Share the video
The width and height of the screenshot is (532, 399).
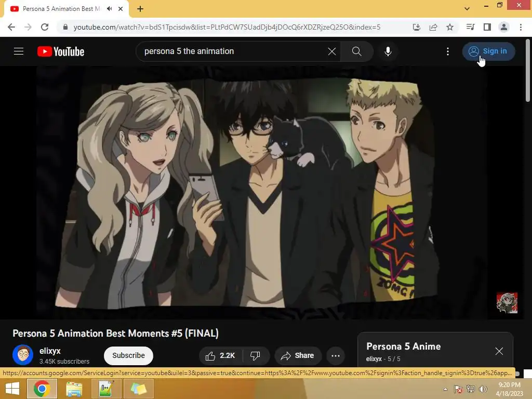298,355
